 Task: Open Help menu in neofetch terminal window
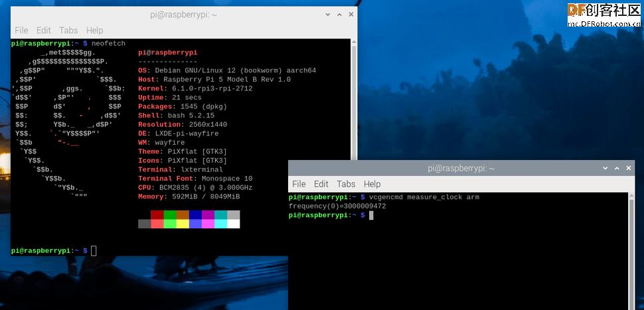94,30
